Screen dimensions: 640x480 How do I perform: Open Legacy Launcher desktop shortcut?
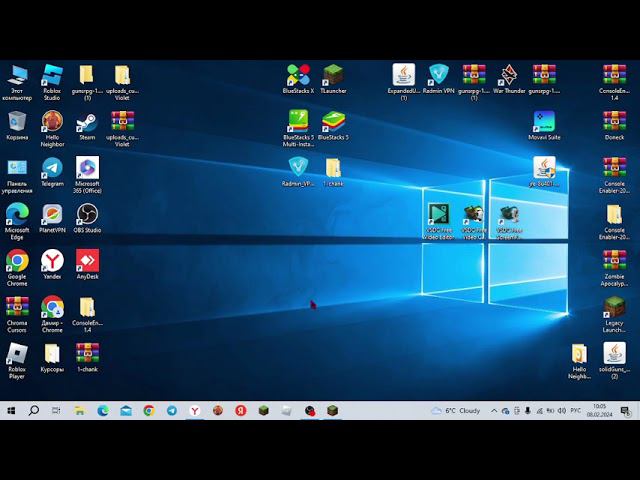click(614, 314)
